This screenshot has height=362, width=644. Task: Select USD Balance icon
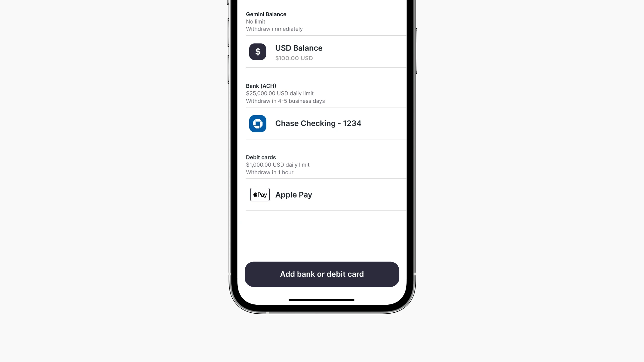258,51
